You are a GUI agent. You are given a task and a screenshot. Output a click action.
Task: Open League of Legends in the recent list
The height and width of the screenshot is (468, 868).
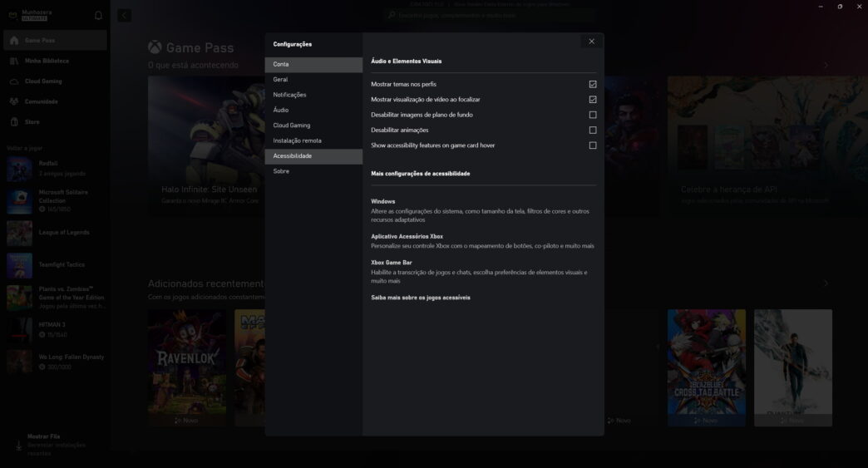(x=56, y=233)
